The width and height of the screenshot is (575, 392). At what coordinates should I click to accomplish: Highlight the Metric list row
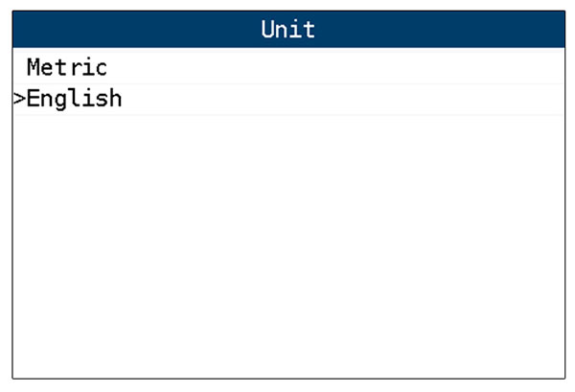point(288,68)
